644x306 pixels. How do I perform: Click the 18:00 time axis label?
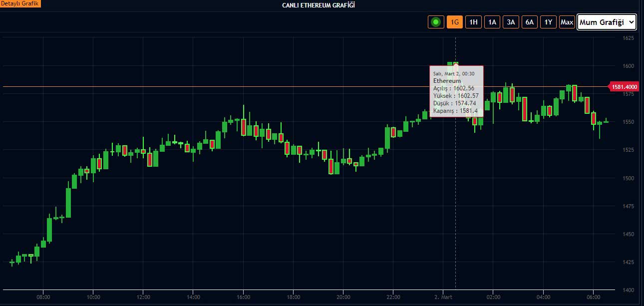(x=294, y=297)
